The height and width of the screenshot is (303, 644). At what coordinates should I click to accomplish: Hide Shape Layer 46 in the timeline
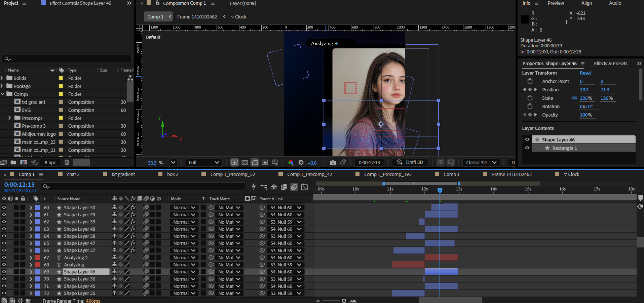[x=4, y=272]
